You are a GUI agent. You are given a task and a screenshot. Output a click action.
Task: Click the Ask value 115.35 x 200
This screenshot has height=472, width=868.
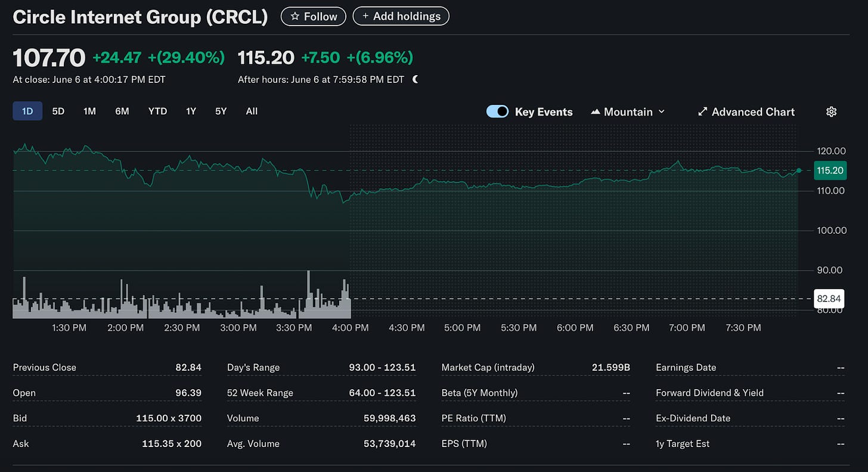click(172, 443)
